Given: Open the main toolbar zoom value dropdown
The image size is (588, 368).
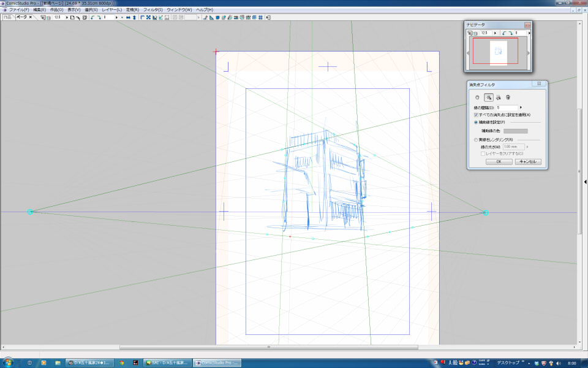Looking at the screenshot, I should pos(66,17).
